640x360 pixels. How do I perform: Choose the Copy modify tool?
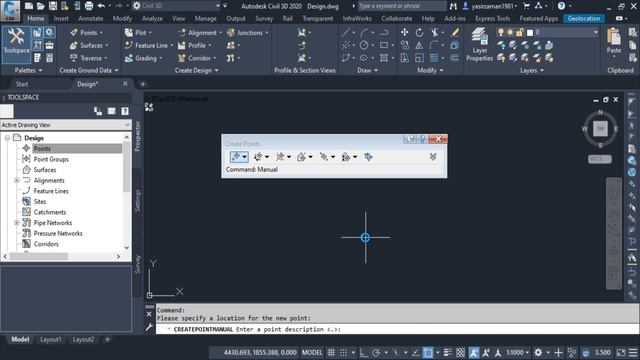tap(404, 45)
